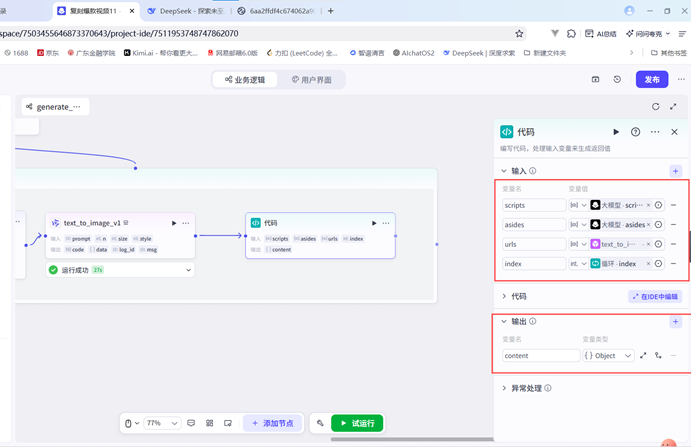This screenshot has width=691, height=447.
Task: Open browser extensions puzzle icon
Action: [x=571, y=34]
